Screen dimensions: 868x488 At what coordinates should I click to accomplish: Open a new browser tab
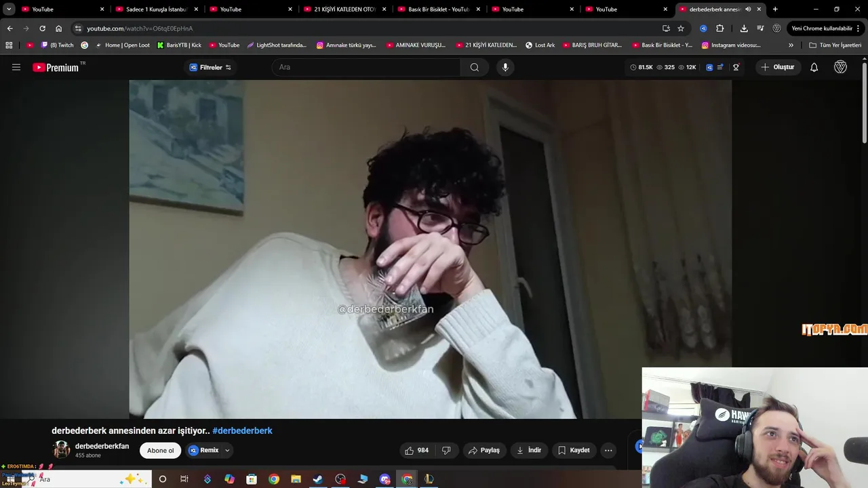click(775, 9)
